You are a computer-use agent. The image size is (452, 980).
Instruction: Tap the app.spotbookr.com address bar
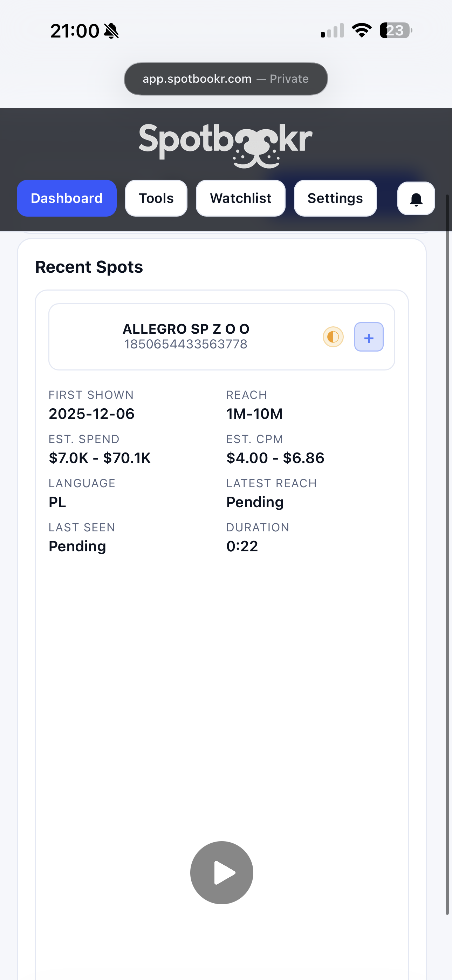click(x=226, y=79)
